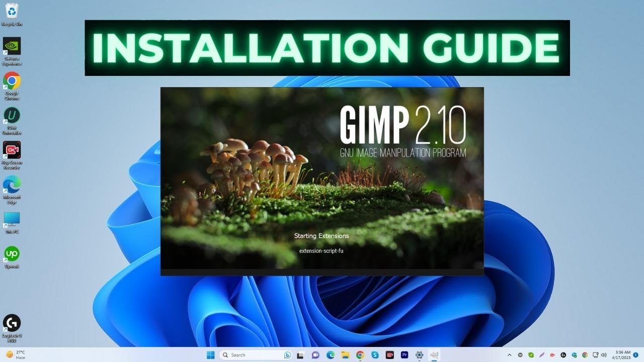This screenshot has width=644, height=362.
Task: Open Microsoft Edge from taskbar
Action: (x=330, y=355)
